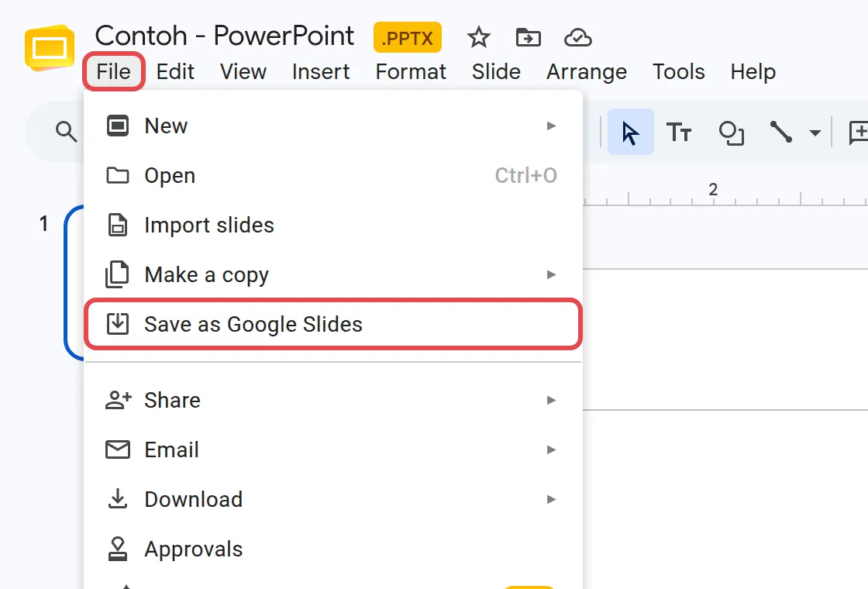Choose Approvals in File menu
Image resolution: width=868 pixels, height=589 pixels.
pyautogui.click(x=333, y=549)
